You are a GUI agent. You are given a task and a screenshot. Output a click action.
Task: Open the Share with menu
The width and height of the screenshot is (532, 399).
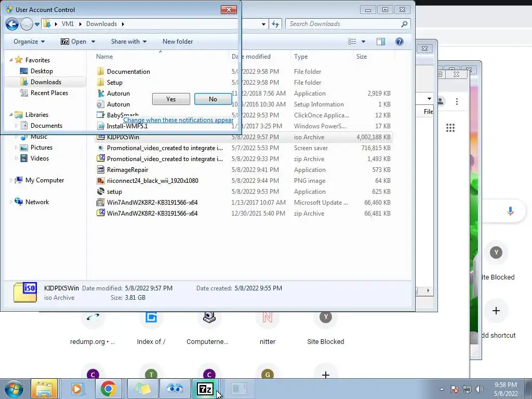(129, 42)
